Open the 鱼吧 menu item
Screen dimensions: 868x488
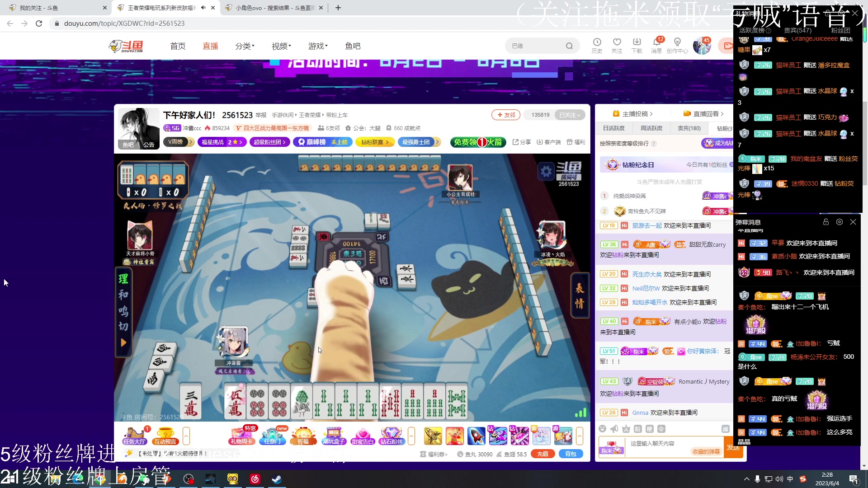coord(353,46)
